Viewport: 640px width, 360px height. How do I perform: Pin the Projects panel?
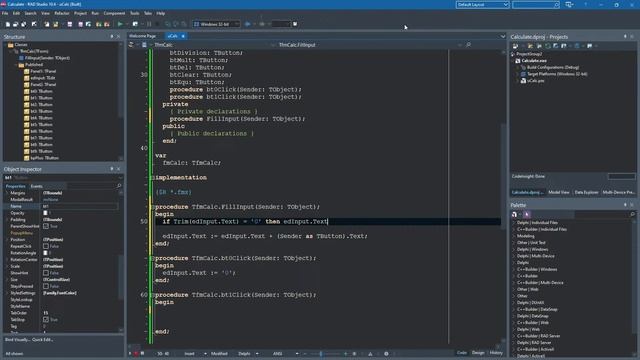pos(625,37)
